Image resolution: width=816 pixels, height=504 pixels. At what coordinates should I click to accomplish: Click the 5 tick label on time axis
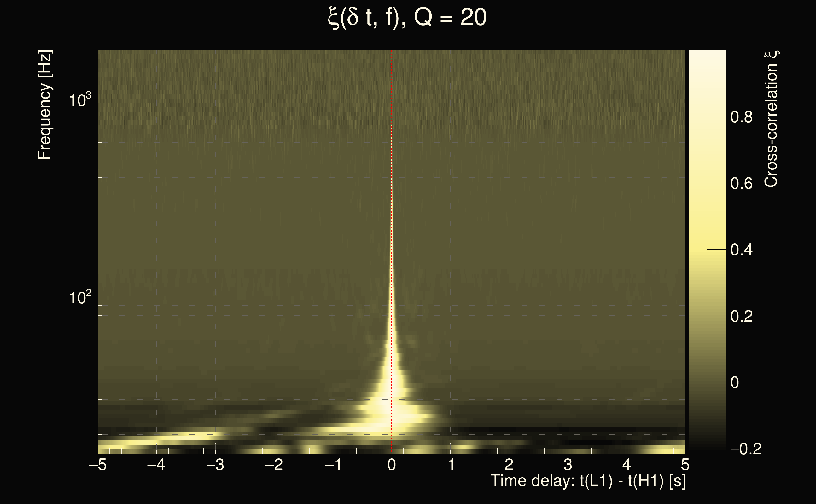tap(685, 465)
